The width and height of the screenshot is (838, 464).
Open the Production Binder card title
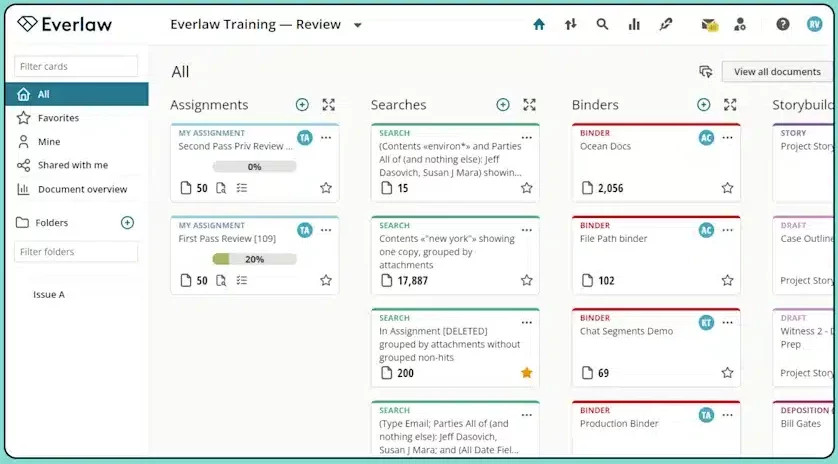pos(619,424)
